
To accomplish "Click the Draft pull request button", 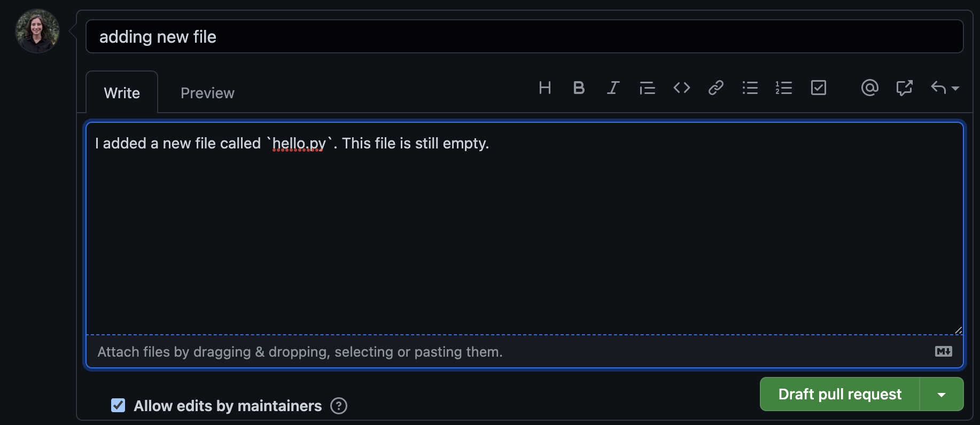I will pos(839,395).
